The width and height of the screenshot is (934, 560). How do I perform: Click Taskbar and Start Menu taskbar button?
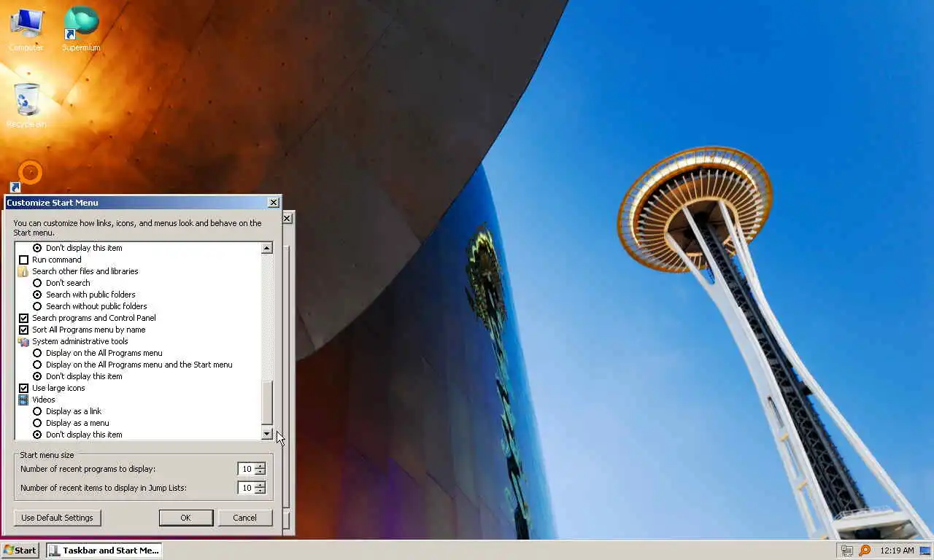coord(104,551)
